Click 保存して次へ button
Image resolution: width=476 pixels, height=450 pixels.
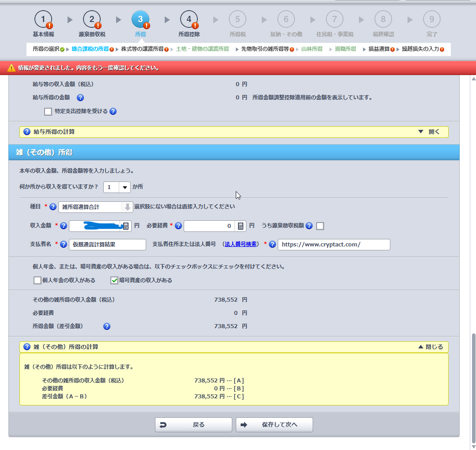[x=274, y=425]
